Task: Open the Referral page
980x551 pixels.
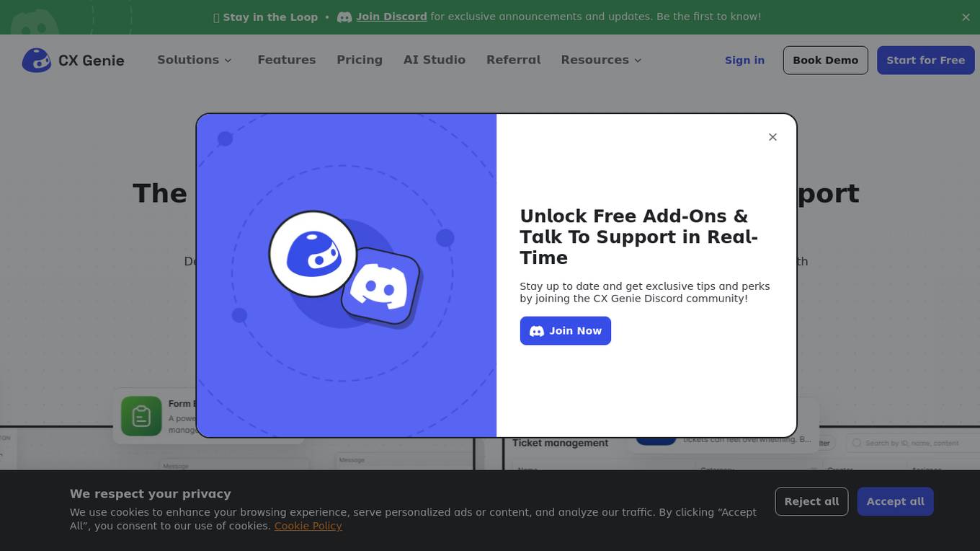Action: [x=514, y=60]
